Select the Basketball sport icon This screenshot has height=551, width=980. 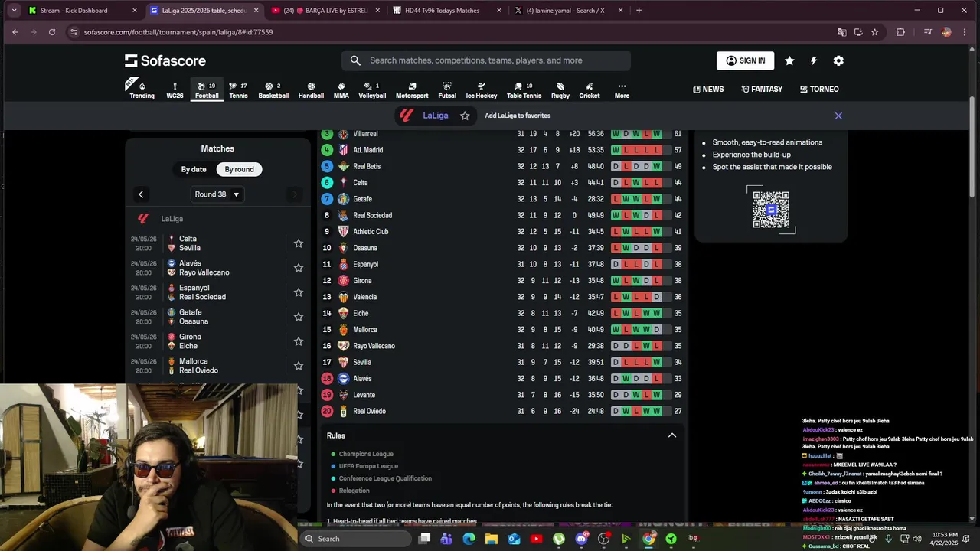pyautogui.click(x=273, y=90)
